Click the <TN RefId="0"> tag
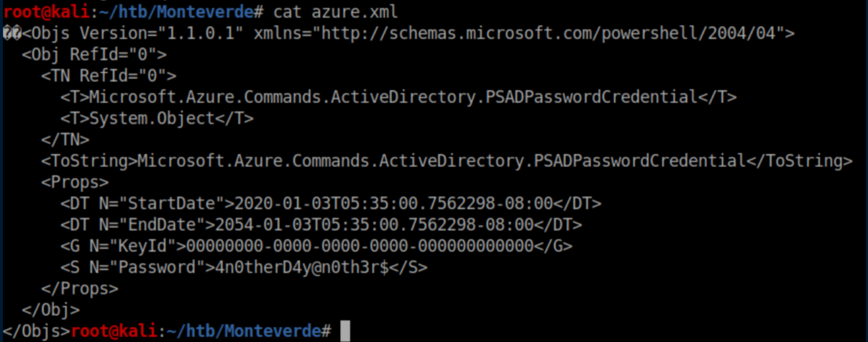The width and height of the screenshot is (868, 342). pos(109,76)
